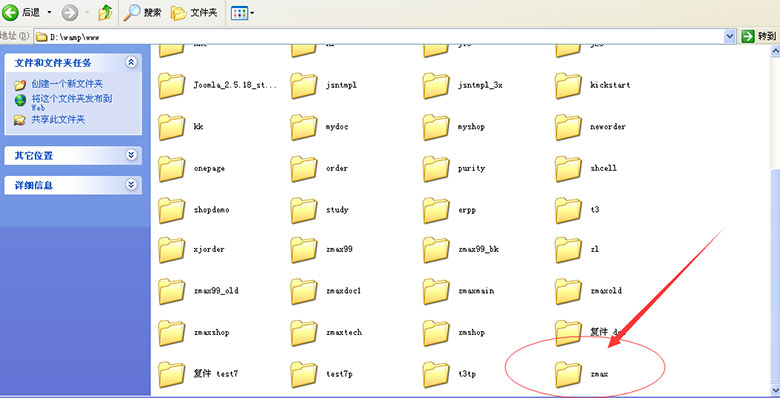Viewport: 780px width, 398px height.
Task: Click the vertical scrollbar up arrow
Action: pyautogui.click(x=775, y=50)
